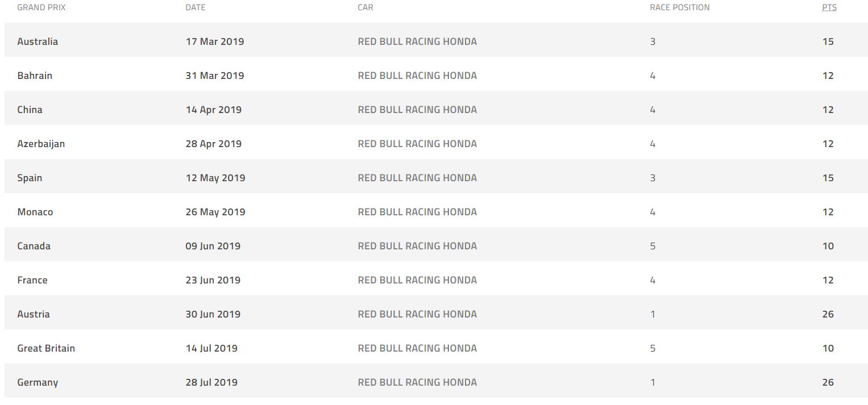Open the France Grand Prix link
The width and height of the screenshot is (868, 405).
(32, 280)
